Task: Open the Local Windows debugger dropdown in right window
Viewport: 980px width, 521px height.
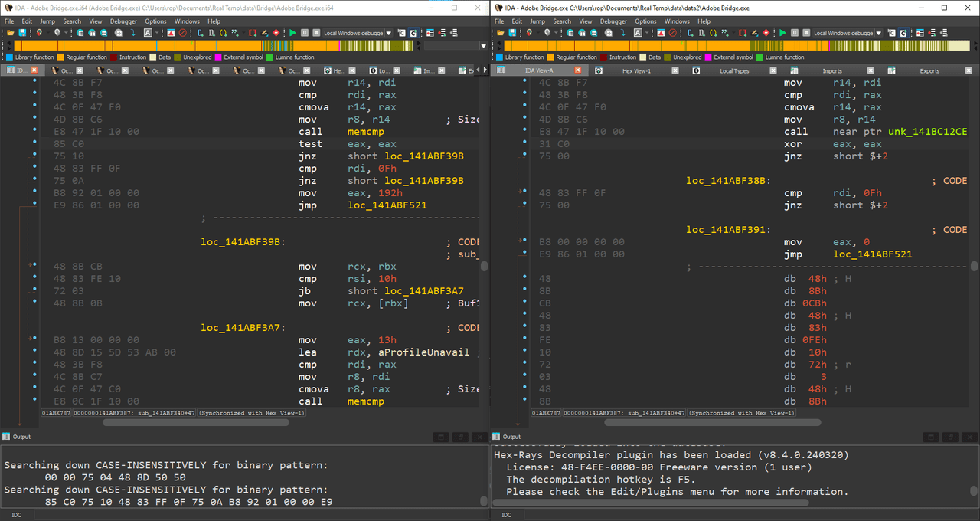Action: (879, 33)
